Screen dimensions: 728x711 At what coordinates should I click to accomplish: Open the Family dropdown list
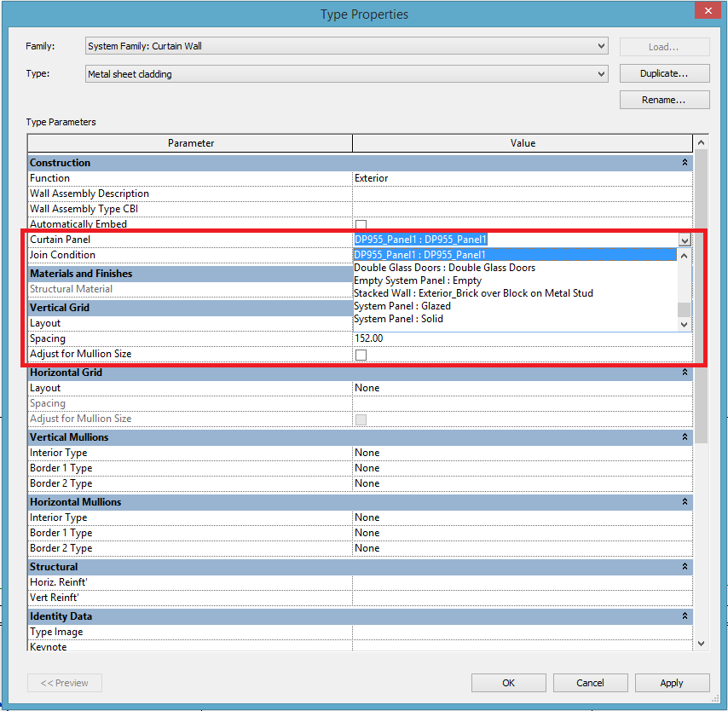pyautogui.click(x=346, y=46)
